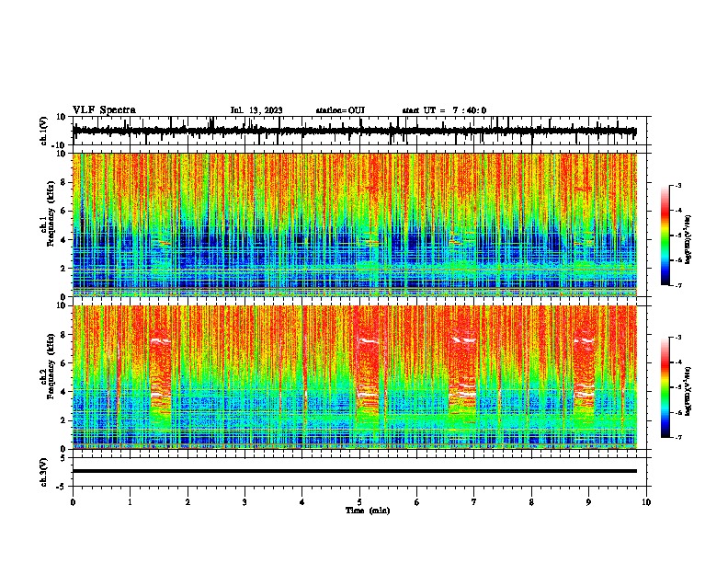Image resolution: width=728 pixels, height=563 pixels.
Task: Click the time axis "1" tick label
Action: coord(130,502)
